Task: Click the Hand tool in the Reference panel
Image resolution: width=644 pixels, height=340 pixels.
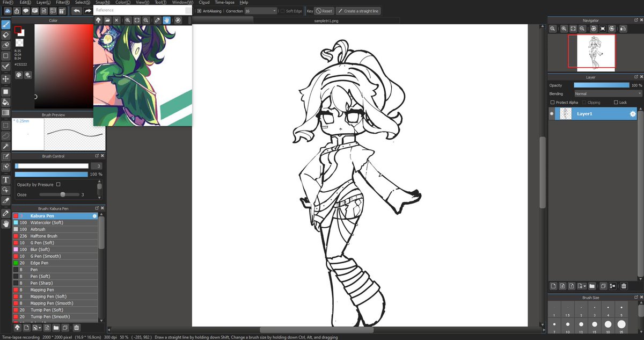Action: [x=167, y=20]
